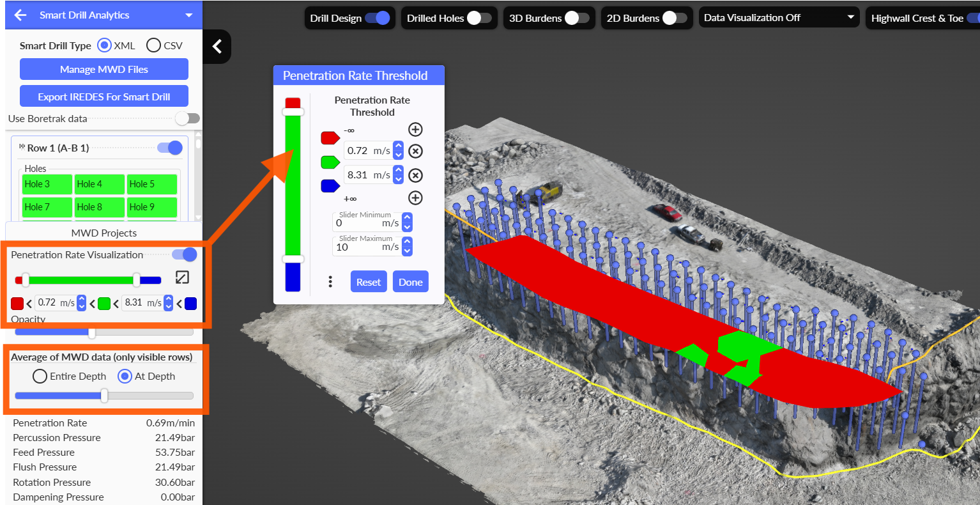Collapse the left side panel with chevron
Viewport: 980px width, 505px height.
coord(217,46)
